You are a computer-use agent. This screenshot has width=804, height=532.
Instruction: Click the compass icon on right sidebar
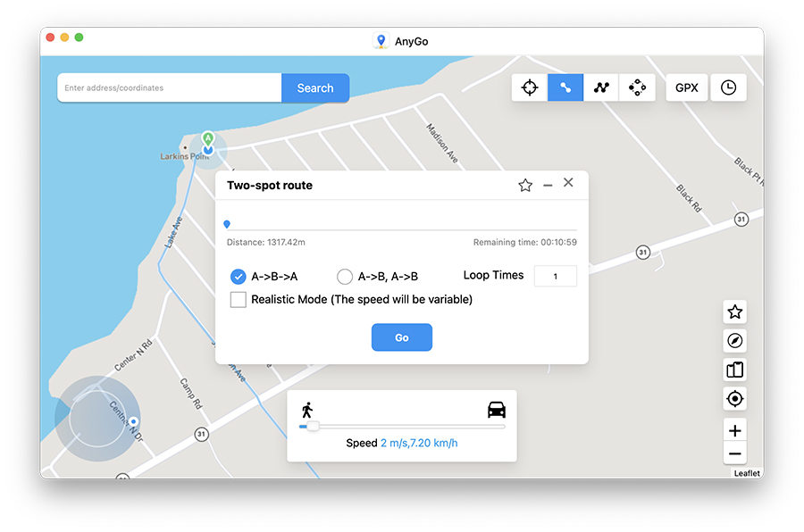click(734, 341)
